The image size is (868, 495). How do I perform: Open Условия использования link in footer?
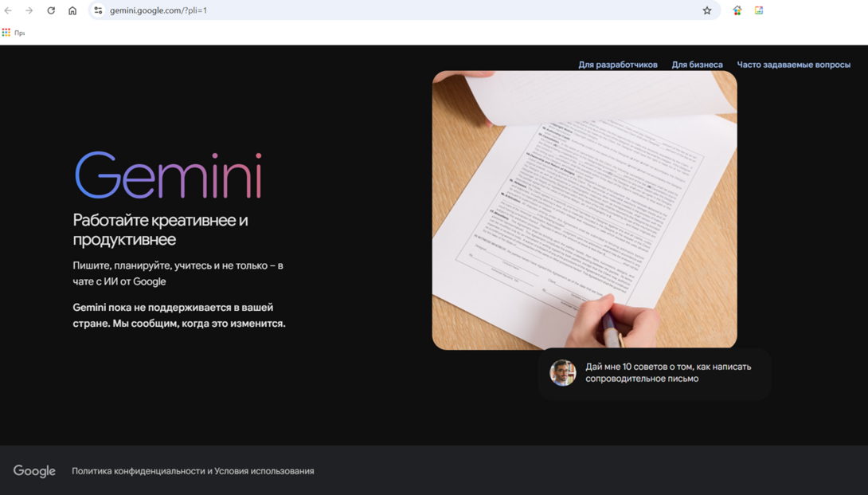264,471
